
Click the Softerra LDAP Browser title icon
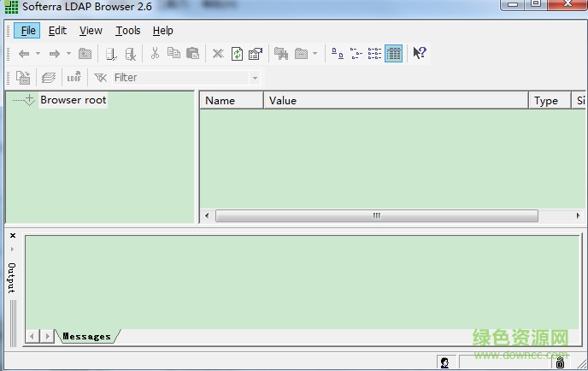pyautogui.click(x=11, y=7)
